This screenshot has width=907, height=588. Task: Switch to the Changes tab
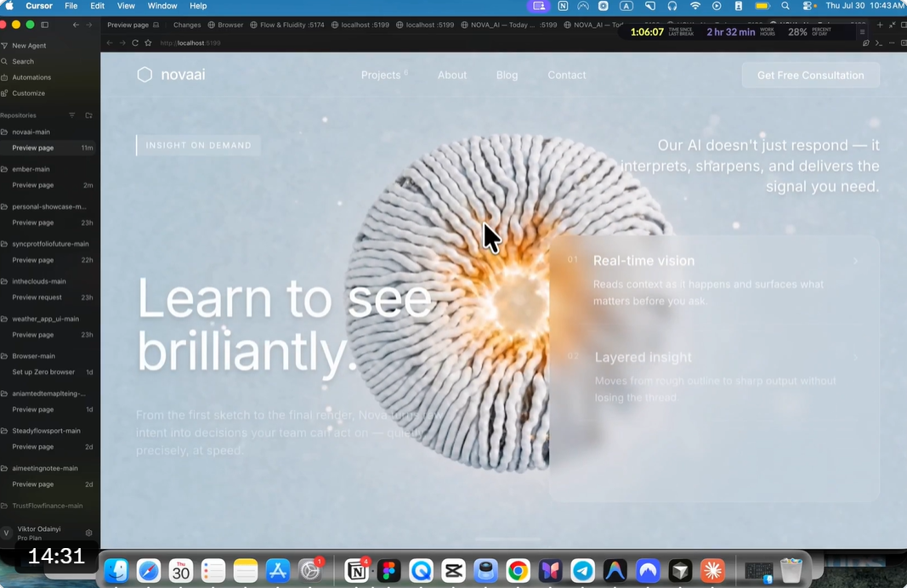187,25
